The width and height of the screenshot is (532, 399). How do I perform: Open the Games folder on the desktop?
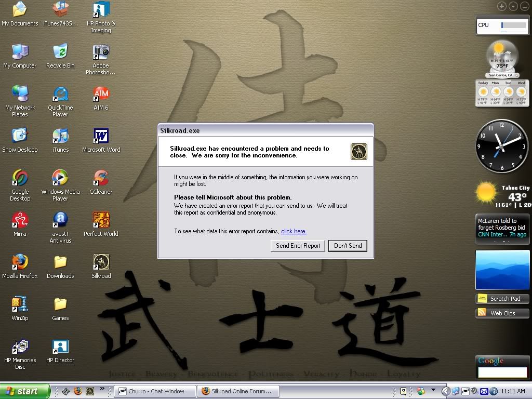(60, 309)
